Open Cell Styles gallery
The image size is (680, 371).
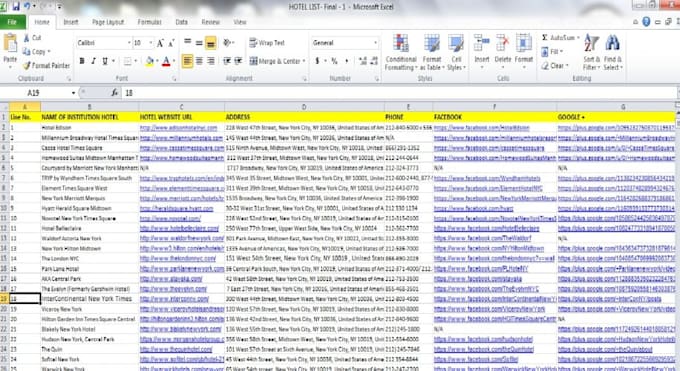point(456,53)
